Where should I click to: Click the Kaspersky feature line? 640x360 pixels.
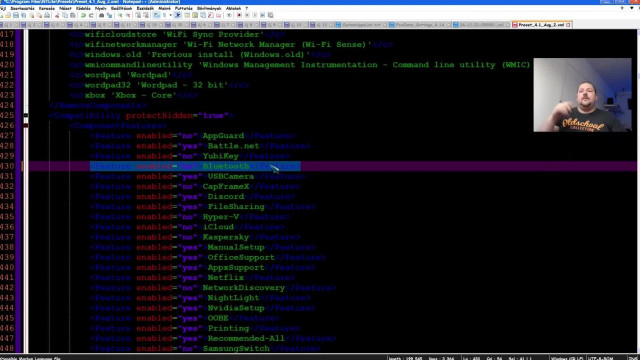coord(195,237)
